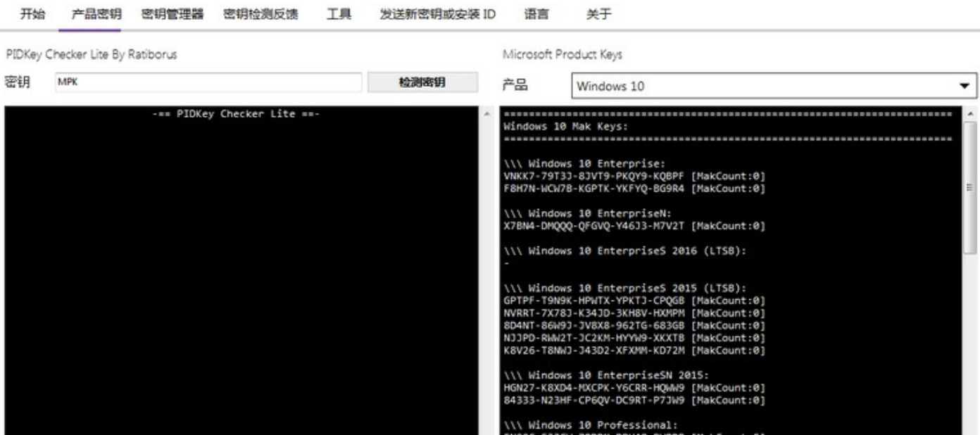Focus the 密钥 input field containing MPK
This screenshot has height=435, width=980.
[x=208, y=82]
